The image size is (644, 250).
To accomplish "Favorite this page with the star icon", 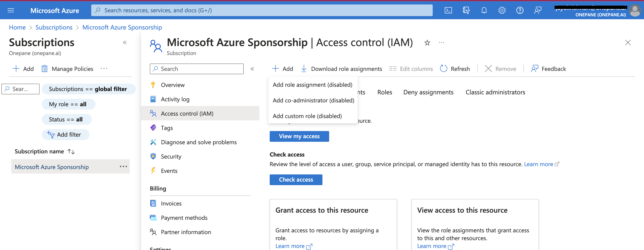I will [x=427, y=43].
